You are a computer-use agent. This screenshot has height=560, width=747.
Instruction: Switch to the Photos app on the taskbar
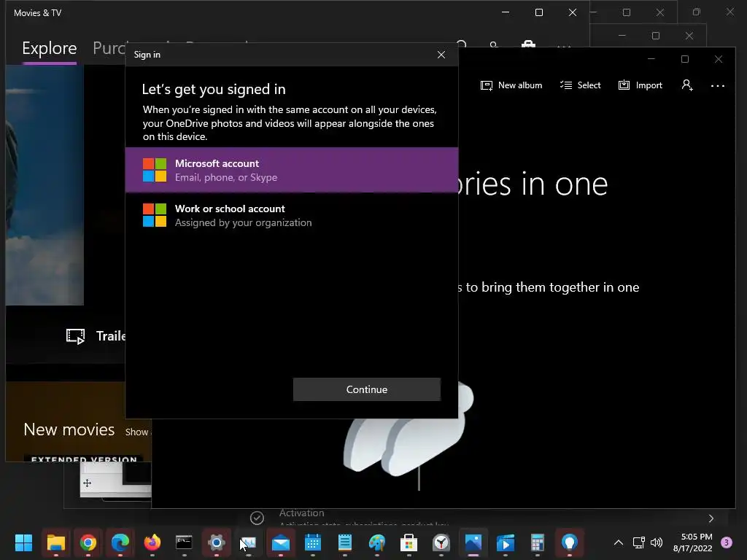tap(473, 542)
